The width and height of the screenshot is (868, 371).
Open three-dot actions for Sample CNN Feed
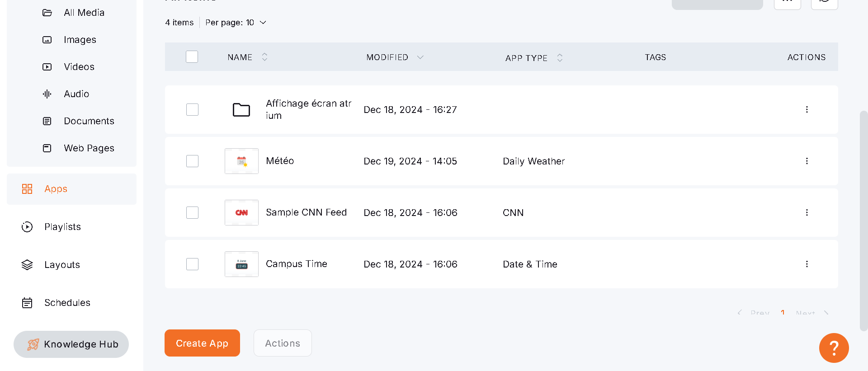807,212
